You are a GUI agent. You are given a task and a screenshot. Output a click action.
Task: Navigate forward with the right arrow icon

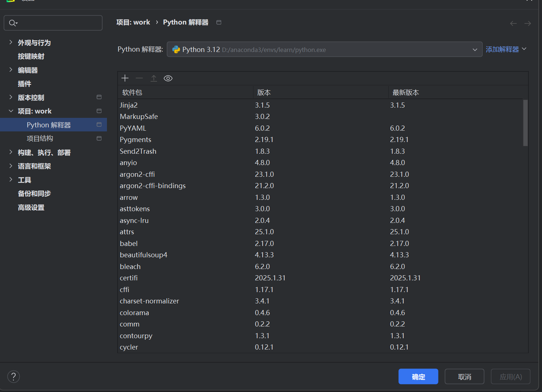[527, 23]
